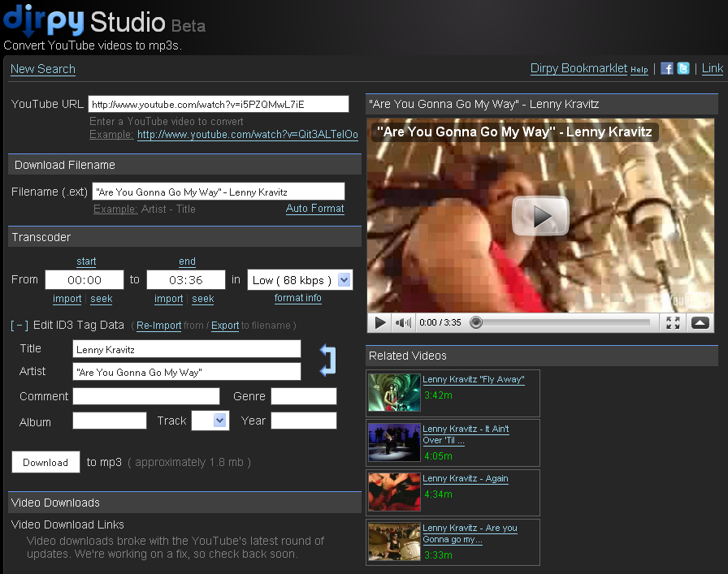728x574 pixels.
Task: Open the Lenny Kravitz - Are you Gonna link
Action: click(x=470, y=533)
